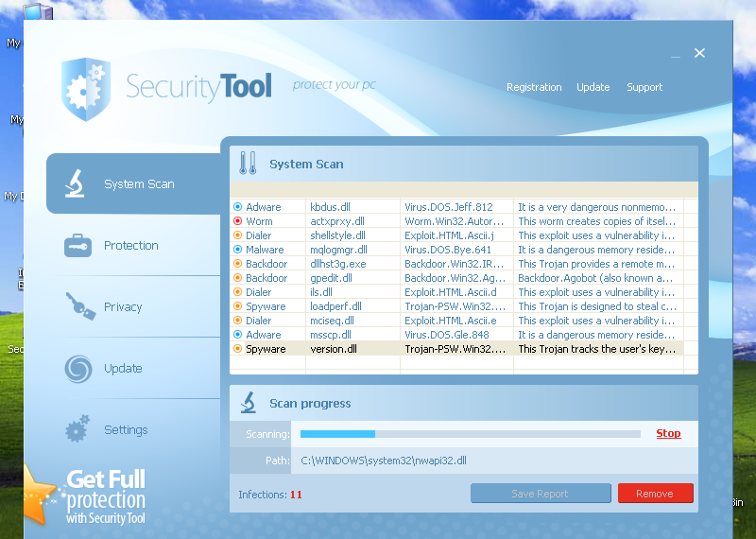Click the microscope icon beside Scan progress
This screenshot has height=539, width=756.
(x=249, y=403)
